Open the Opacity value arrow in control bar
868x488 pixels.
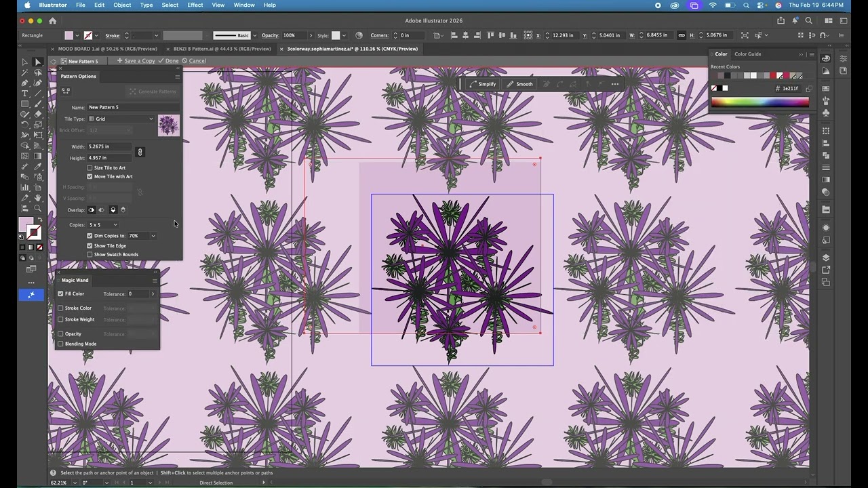click(x=311, y=35)
